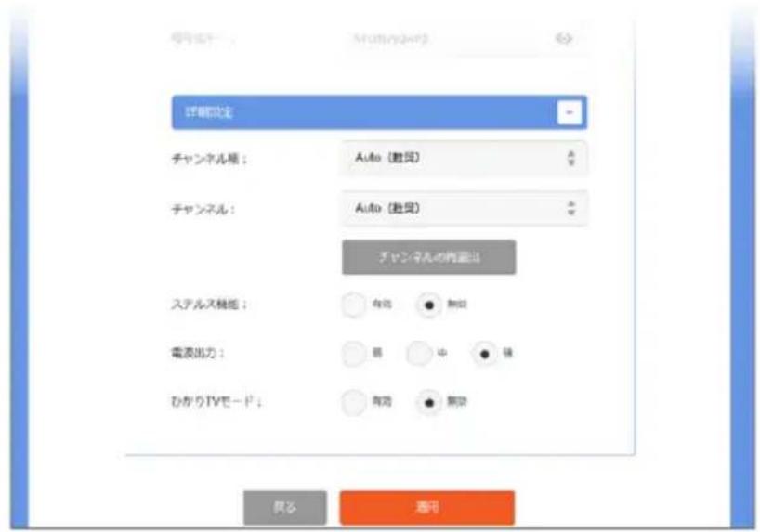Select the second (disabled) ひかりTVモード radio button

click(429, 402)
